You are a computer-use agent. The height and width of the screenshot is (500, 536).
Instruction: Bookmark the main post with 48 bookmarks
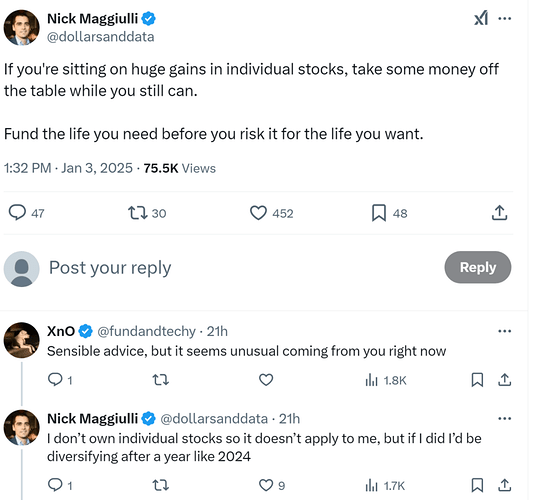pos(389,213)
